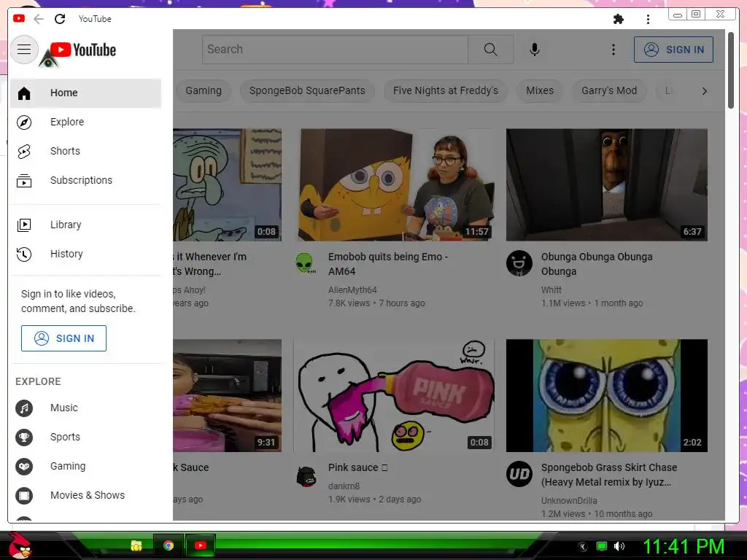
Task: Click the Gaming controller icon
Action: [x=24, y=466]
